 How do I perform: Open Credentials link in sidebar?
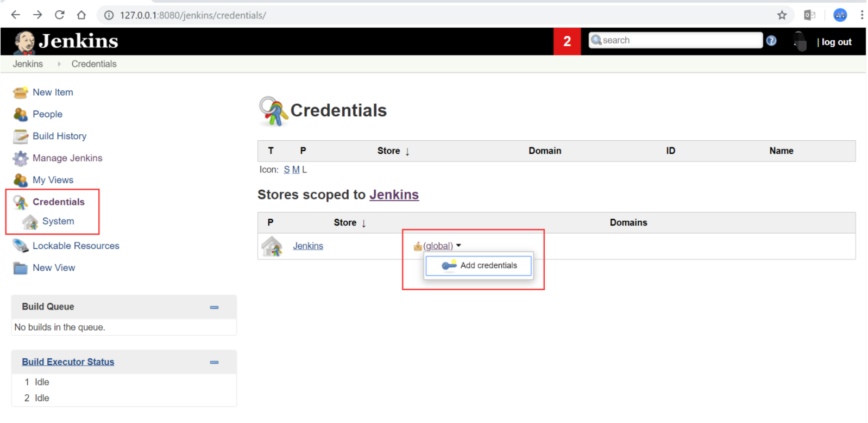pyautogui.click(x=59, y=202)
